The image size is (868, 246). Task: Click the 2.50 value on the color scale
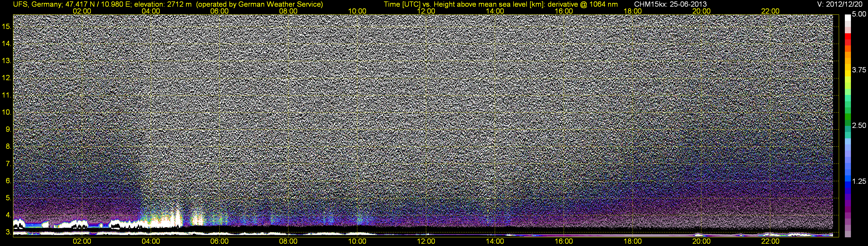(x=859, y=125)
